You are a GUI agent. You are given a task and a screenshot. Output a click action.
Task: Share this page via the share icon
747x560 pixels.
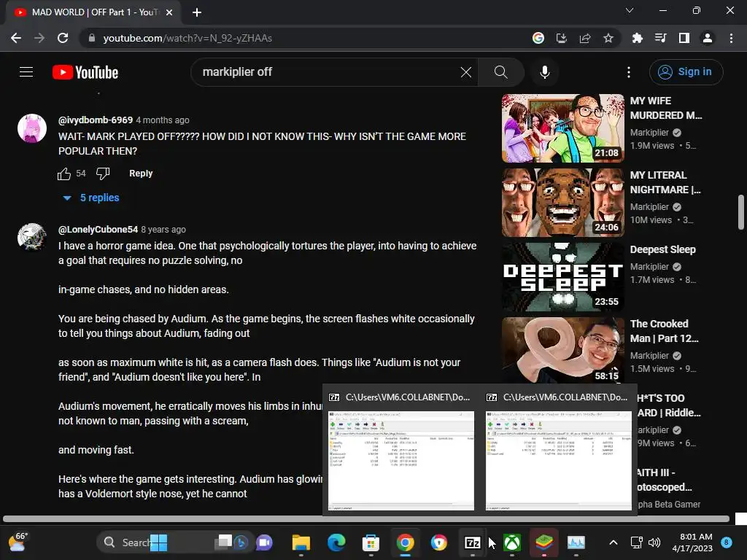pyautogui.click(x=585, y=38)
